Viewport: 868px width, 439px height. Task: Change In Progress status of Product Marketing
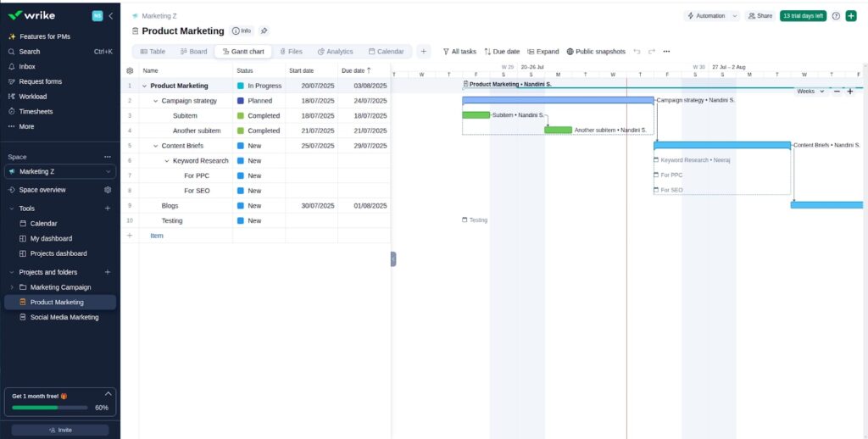click(x=259, y=86)
